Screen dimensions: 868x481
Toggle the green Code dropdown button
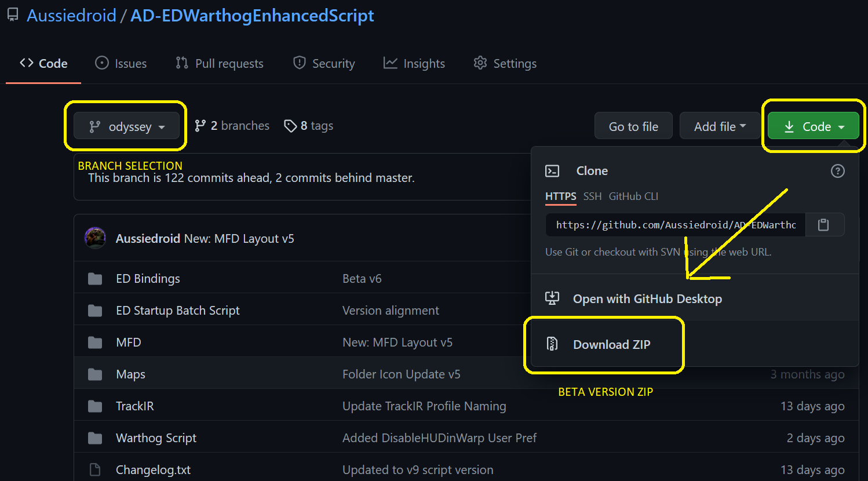(x=813, y=126)
